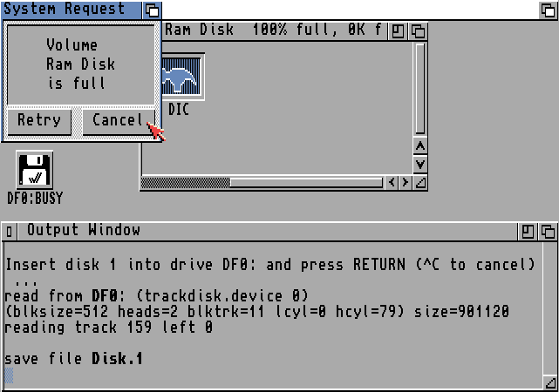Click the Ram Disk right scroll arrow
This screenshot has height=392, width=559.
406,183
